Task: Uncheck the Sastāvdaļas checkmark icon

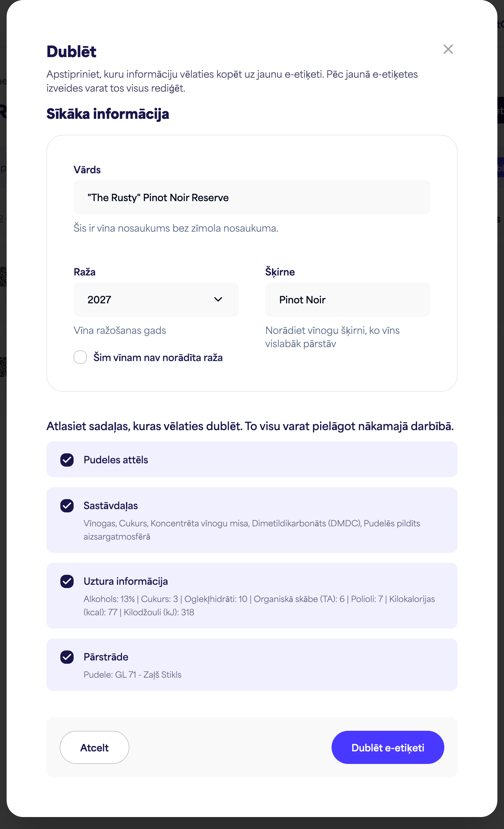Action: pos(67,505)
